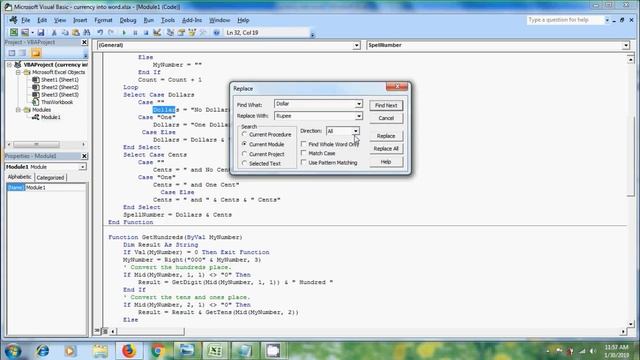
Task: Enable Find Whole Word Only checkbox
Action: coord(304,144)
